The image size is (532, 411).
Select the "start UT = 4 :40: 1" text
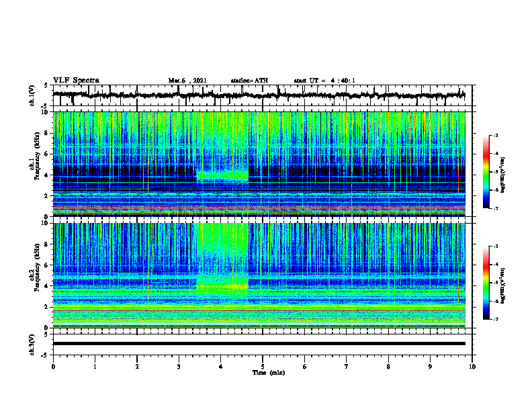coord(324,81)
